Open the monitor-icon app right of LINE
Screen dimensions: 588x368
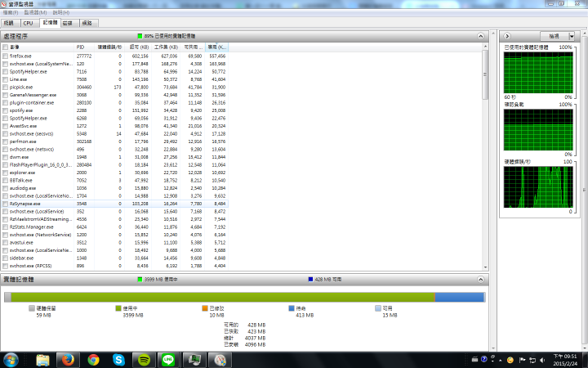point(194,360)
